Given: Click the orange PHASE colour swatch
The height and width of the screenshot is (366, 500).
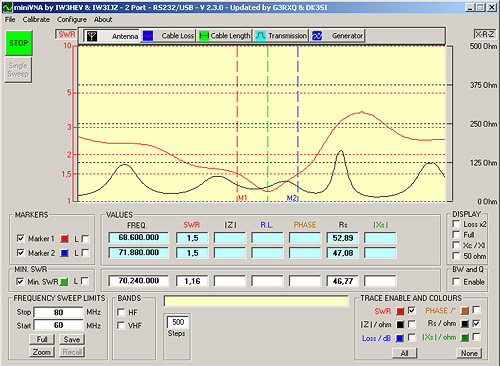Looking at the screenshot, I should coord(465,311).
